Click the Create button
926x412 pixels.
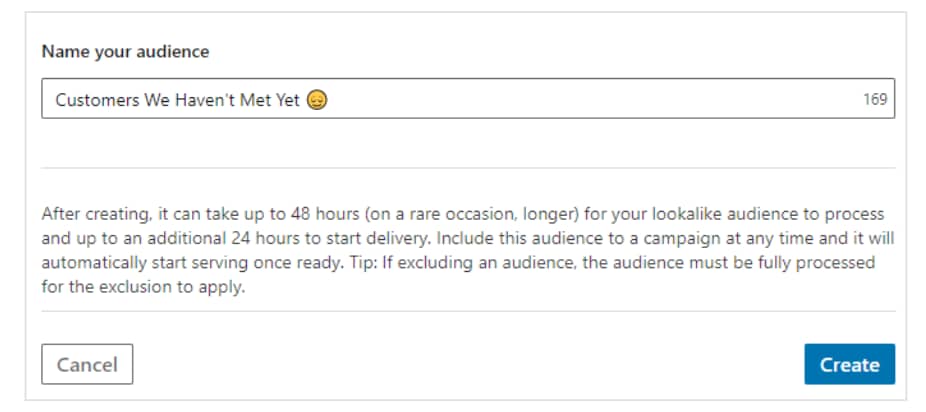click(x=849, y=364)
